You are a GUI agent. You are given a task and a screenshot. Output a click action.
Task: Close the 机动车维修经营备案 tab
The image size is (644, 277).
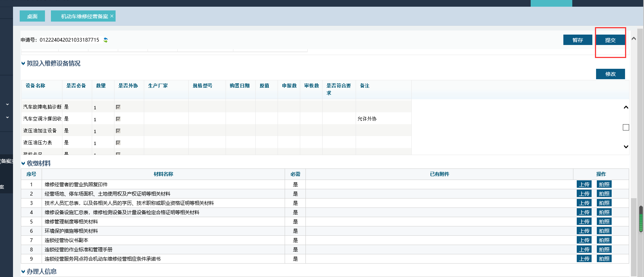112,16
